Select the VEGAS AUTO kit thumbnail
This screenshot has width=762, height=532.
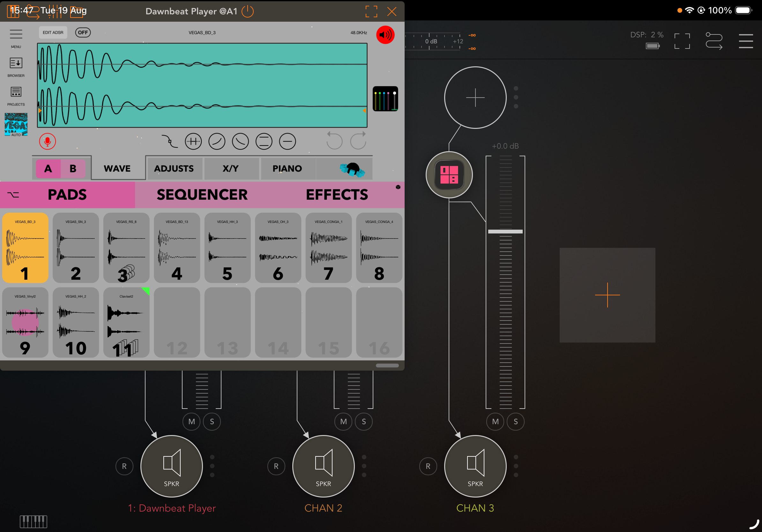click(x=16, y=125)
